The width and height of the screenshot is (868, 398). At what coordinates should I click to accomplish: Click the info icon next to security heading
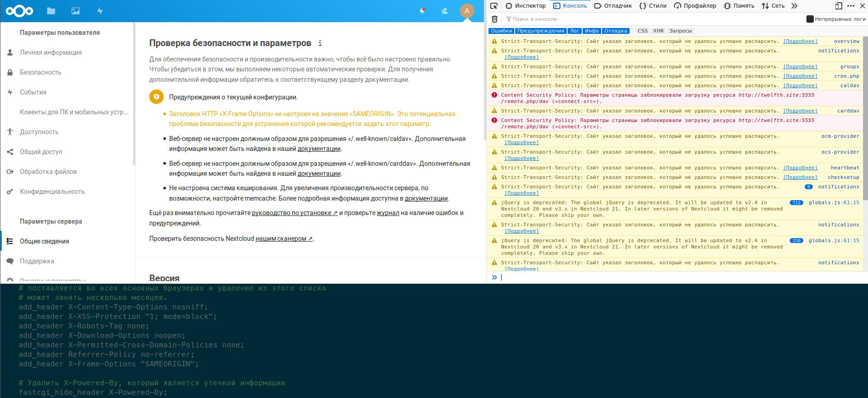pyautogui.click(x=320, y=43)
